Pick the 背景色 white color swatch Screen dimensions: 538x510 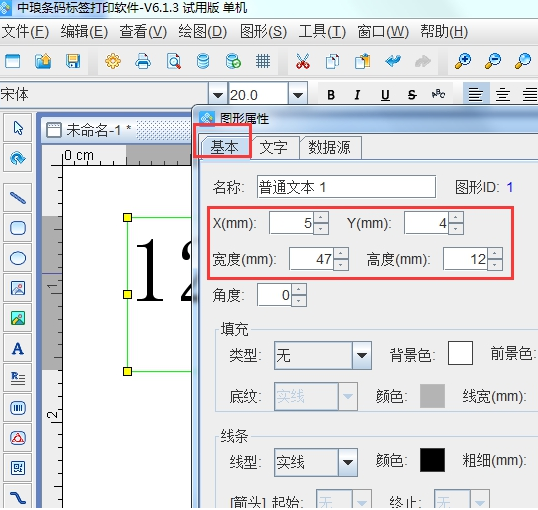[x=460, y=353]
